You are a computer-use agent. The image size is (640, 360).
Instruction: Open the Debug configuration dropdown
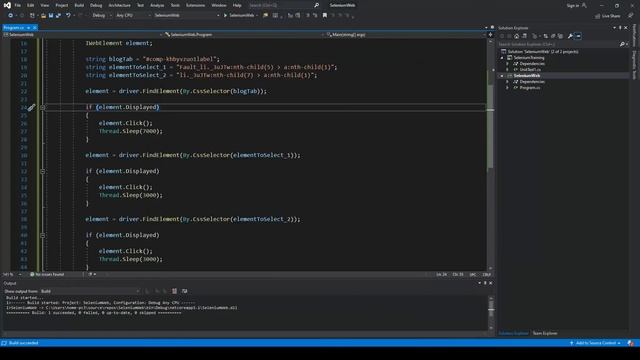tap(101, 16)
